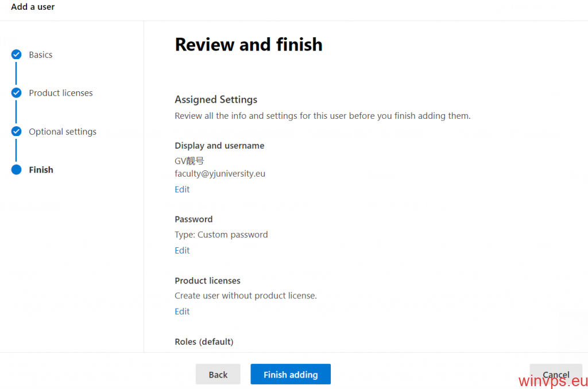This screenshot has width=588, height=389.
Task: Click the Type: Custom password text
Action: [x=221, y=235]
